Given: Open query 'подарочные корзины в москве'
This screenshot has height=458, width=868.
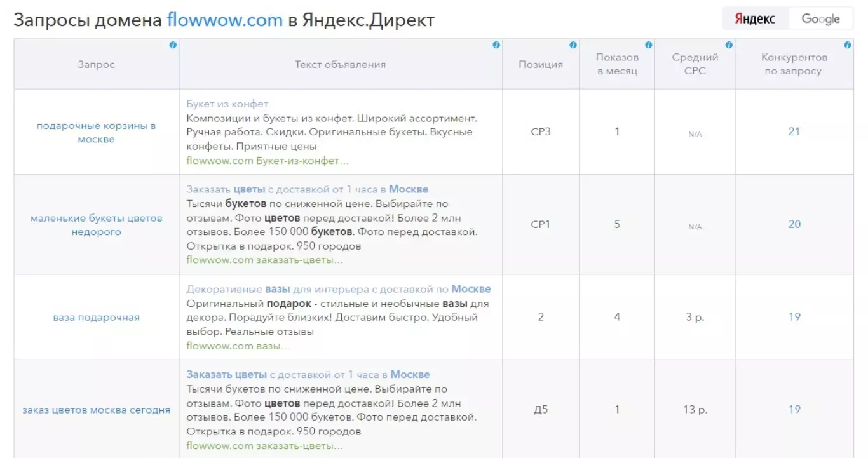Looking at the screenshot, I should 97,132.
